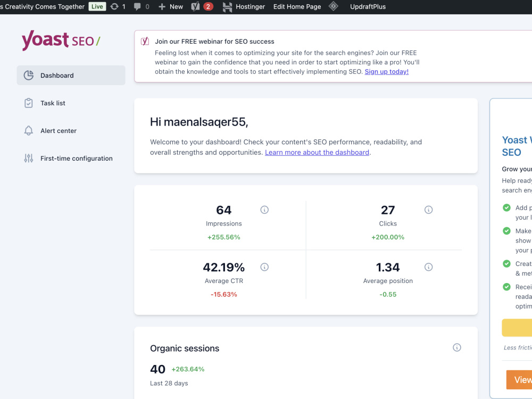Image resolution: width=532 pixels, height=399 pixels.
Task: Click the Sign up today! link
Action: point(386,72)
